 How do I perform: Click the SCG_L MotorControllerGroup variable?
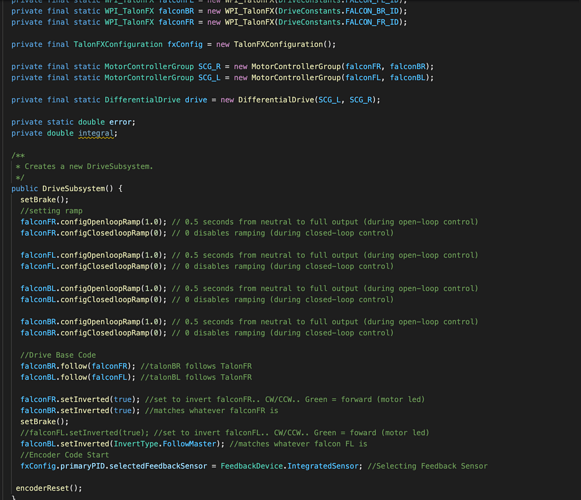pos(209,77)
